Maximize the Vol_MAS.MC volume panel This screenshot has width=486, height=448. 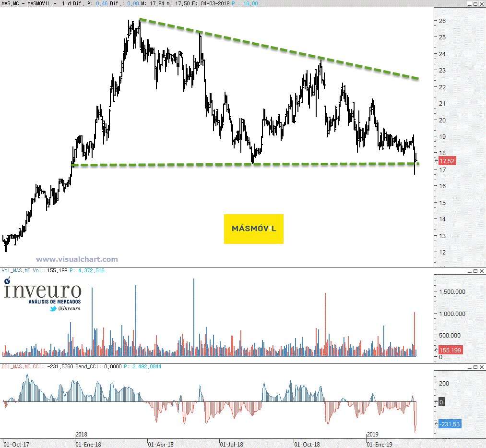pos(475,271)
